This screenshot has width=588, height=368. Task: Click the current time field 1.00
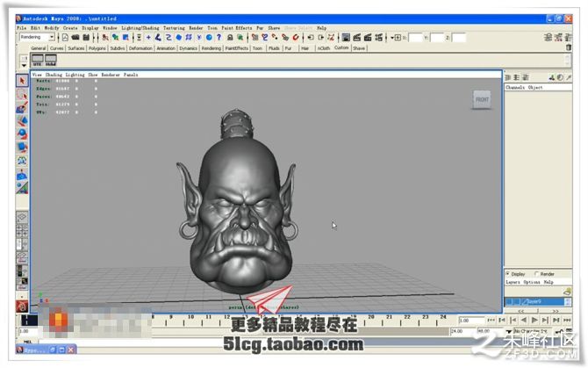(x=471, y=321)
